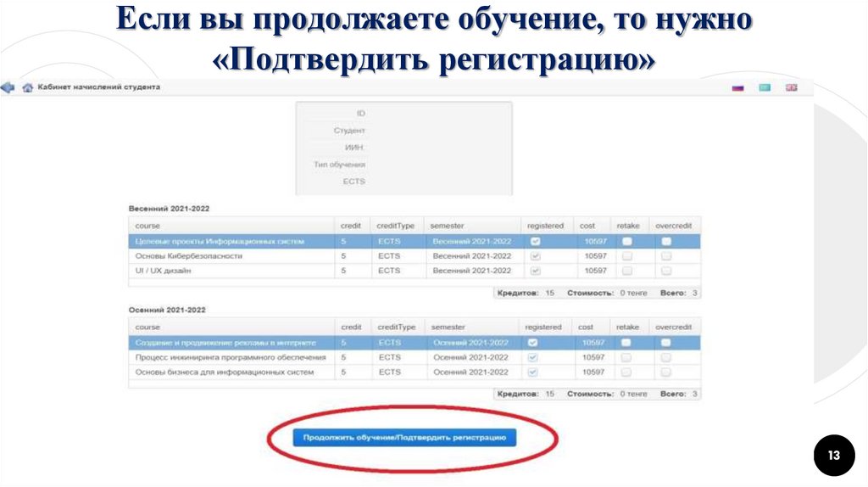
Task: Toggle retake checkbox for UI / UX дизайн
Action: [627, 271]
